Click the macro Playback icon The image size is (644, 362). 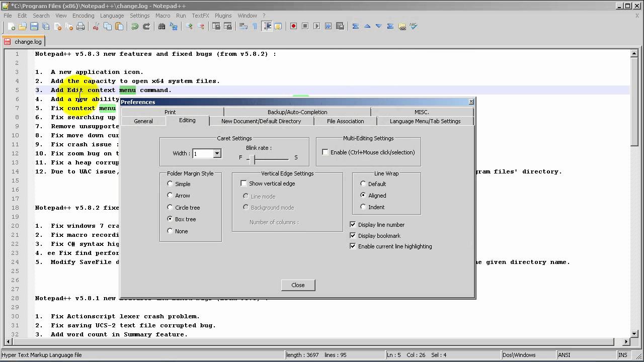click(316, 26)
